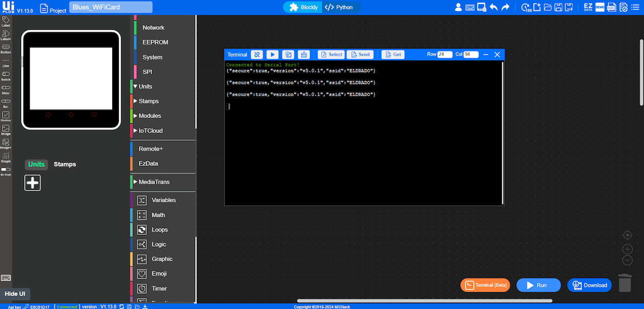This screenshot has height=309, width=644.
Task: Toggle Terminal (Beta) button
Action: coord(485,285)
